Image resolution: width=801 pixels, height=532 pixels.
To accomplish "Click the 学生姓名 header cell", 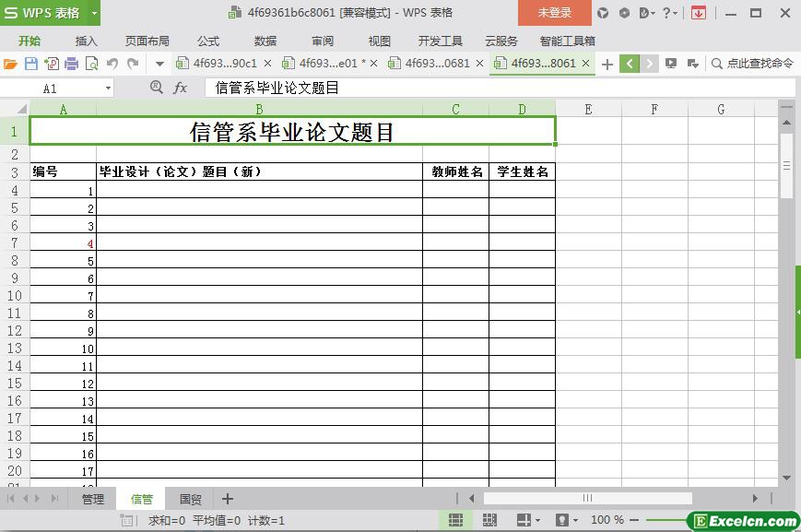I will point(522,171).
